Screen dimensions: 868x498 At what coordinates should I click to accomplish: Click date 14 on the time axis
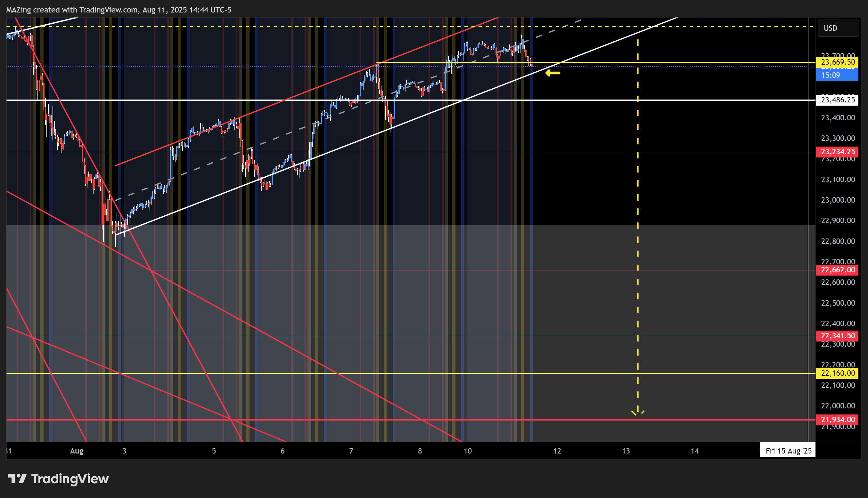695,451
